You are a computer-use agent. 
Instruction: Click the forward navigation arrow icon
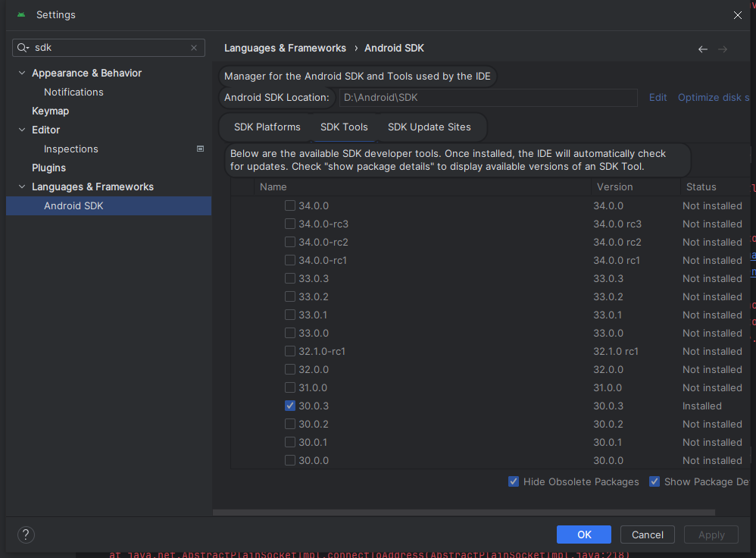pyautogui.click(x=723, y=49)
